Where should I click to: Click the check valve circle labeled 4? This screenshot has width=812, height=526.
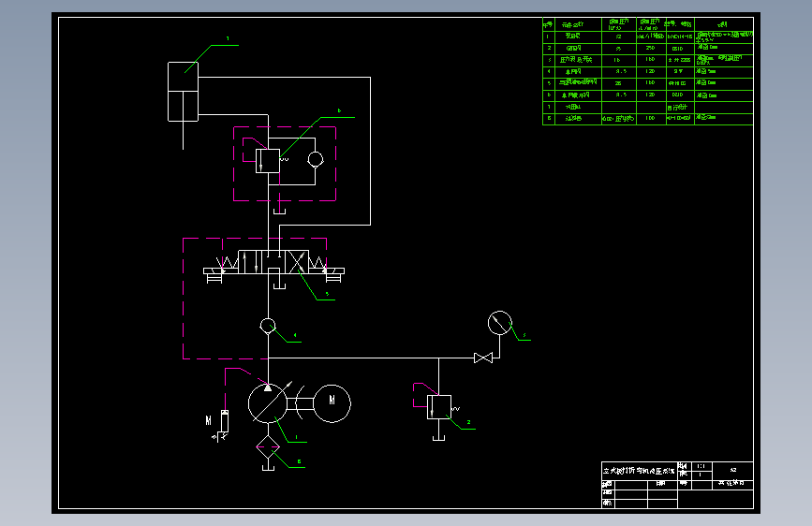tap(268, 326)
